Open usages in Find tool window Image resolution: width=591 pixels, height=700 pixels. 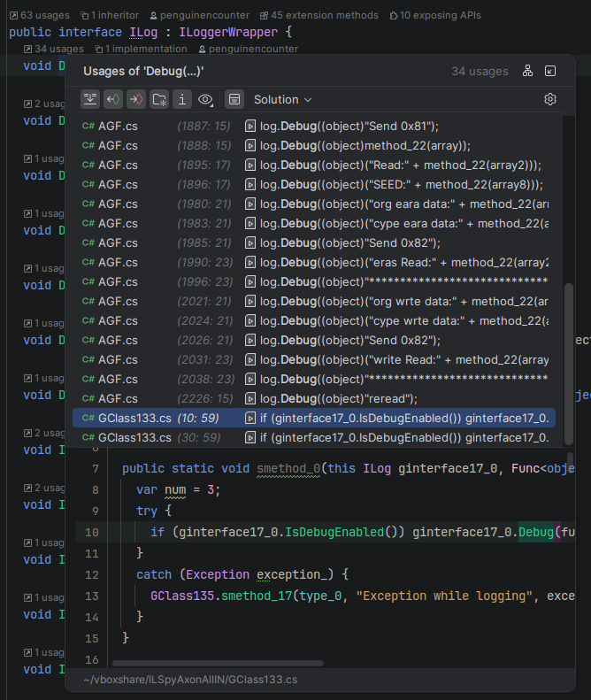tap(550, 71)
